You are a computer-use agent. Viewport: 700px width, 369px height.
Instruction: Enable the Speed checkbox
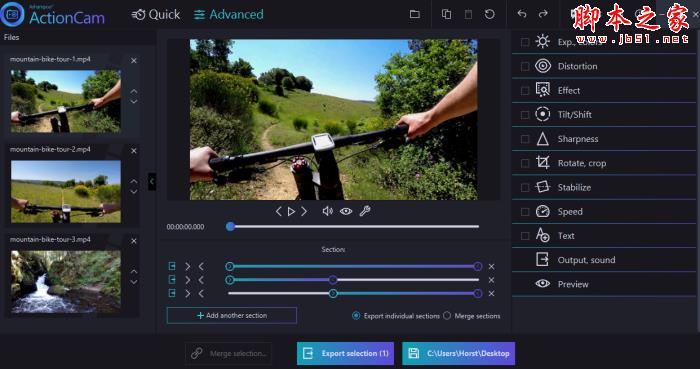[525, 211]
